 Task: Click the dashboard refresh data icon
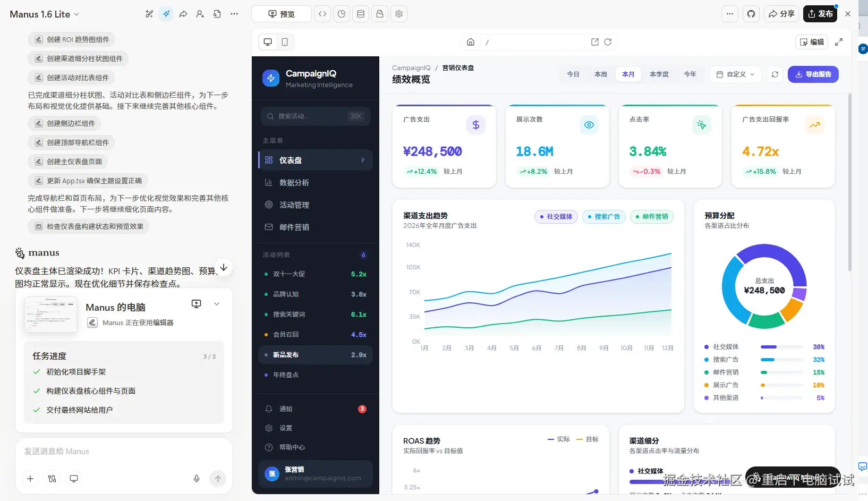pos(775,74)
